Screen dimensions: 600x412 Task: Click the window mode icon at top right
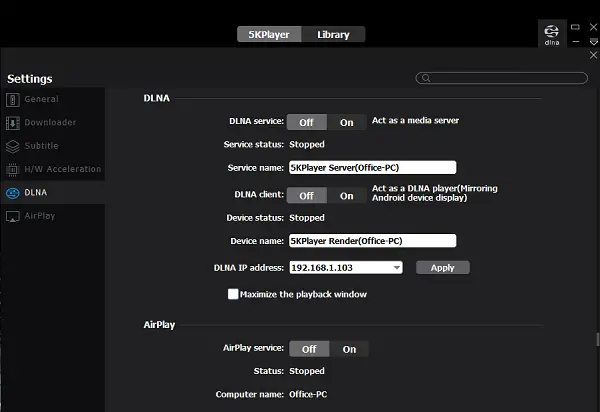575,27
